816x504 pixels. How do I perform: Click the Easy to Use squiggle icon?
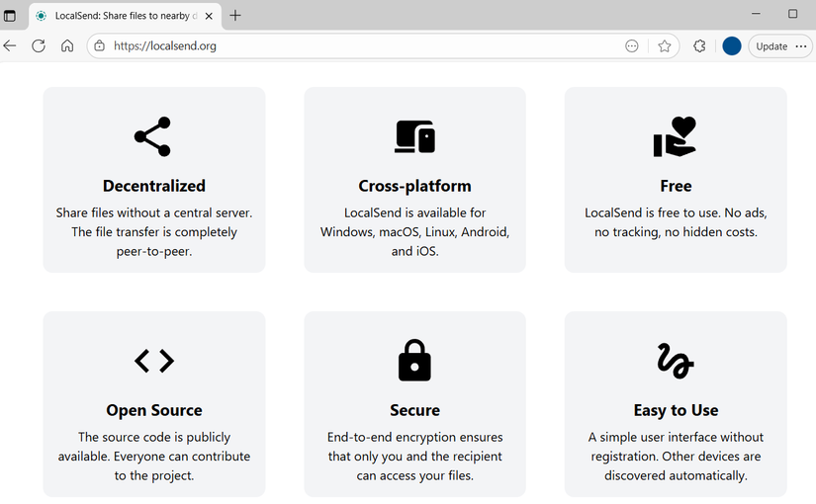point(676,361)
